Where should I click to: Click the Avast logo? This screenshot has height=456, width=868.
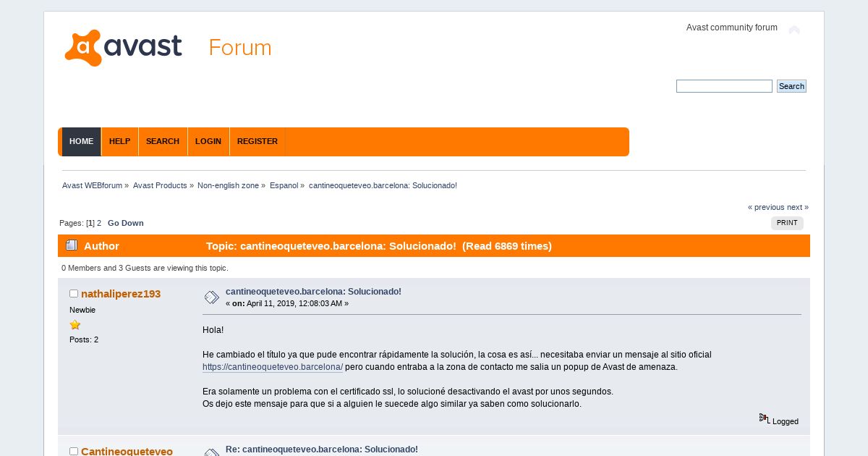tap(123, 48)
